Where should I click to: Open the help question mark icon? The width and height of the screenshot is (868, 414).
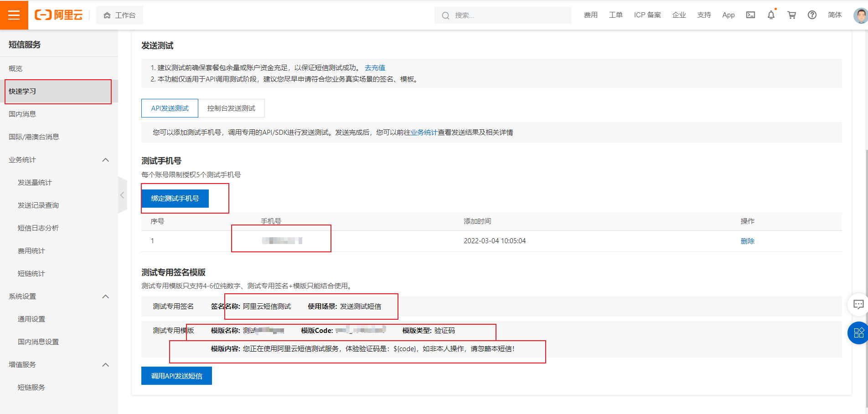(x=812, y=15)
